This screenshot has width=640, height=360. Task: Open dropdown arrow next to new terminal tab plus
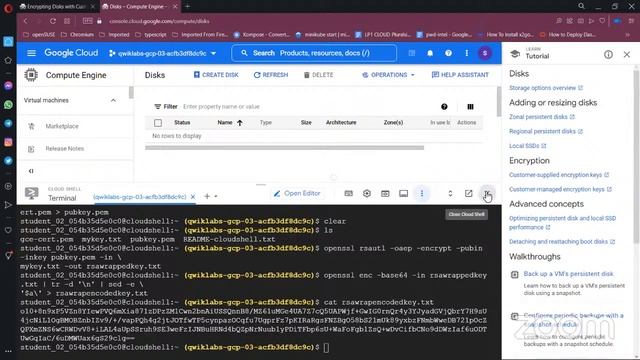(x=216, y=197)
